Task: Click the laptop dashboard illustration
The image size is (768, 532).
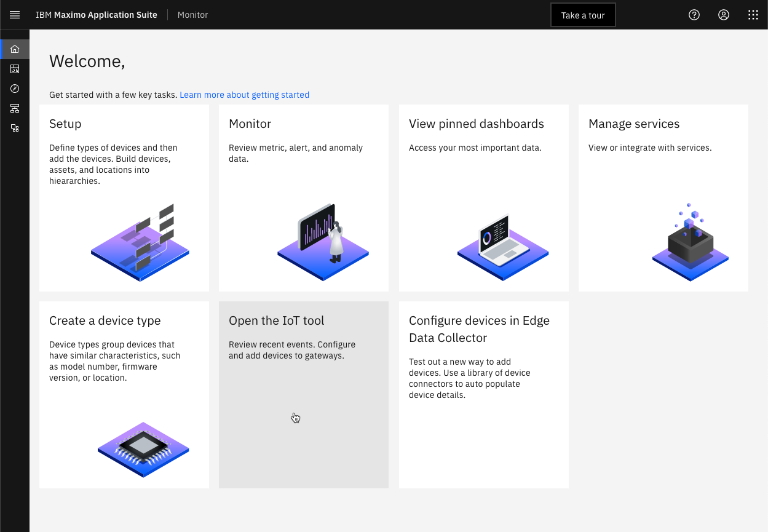Action: click(x=503, y=247)
